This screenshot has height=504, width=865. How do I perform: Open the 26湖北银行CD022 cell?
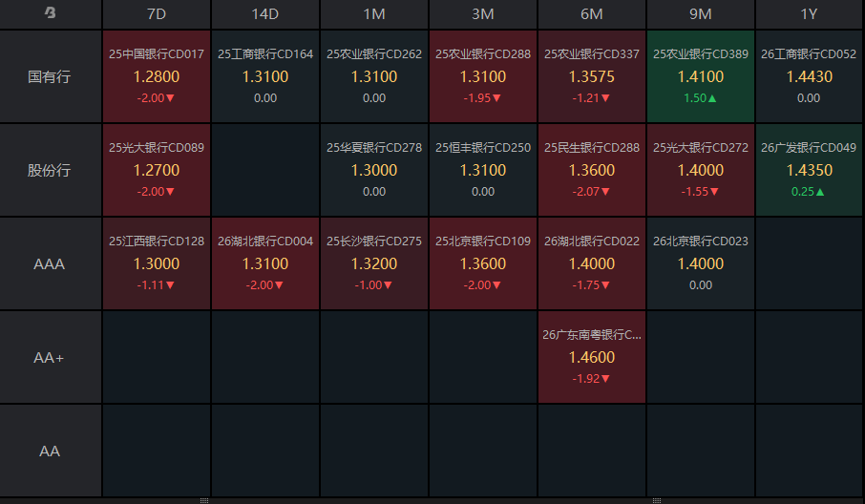[x=591, y=264]
